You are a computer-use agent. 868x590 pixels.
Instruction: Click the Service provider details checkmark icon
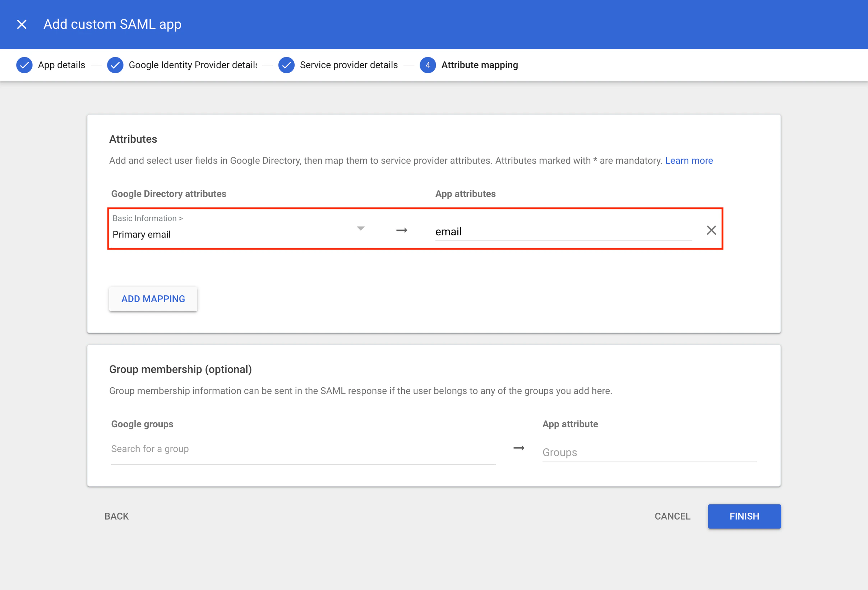click(x=286, y=65)
